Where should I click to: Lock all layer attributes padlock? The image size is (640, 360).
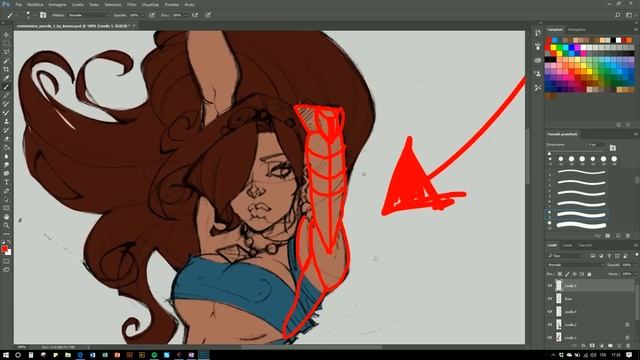tap(589, 274)
